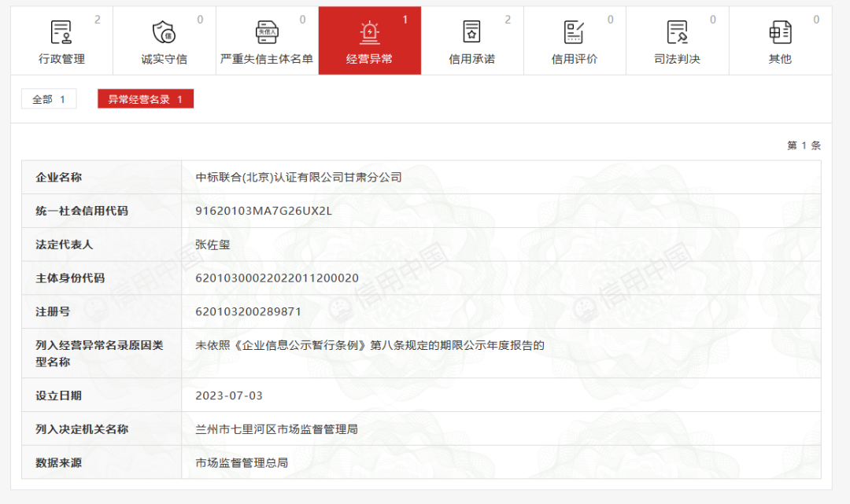Click the 其他 documents icon

click(x=780, y=32)
